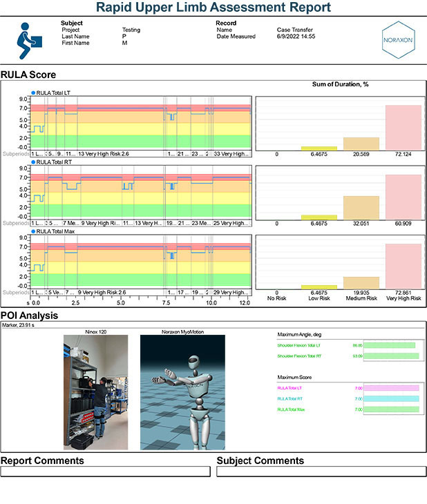427x504 pixels.
Task: Click the 'Subject Comments' heading
Action: [260, 461]
